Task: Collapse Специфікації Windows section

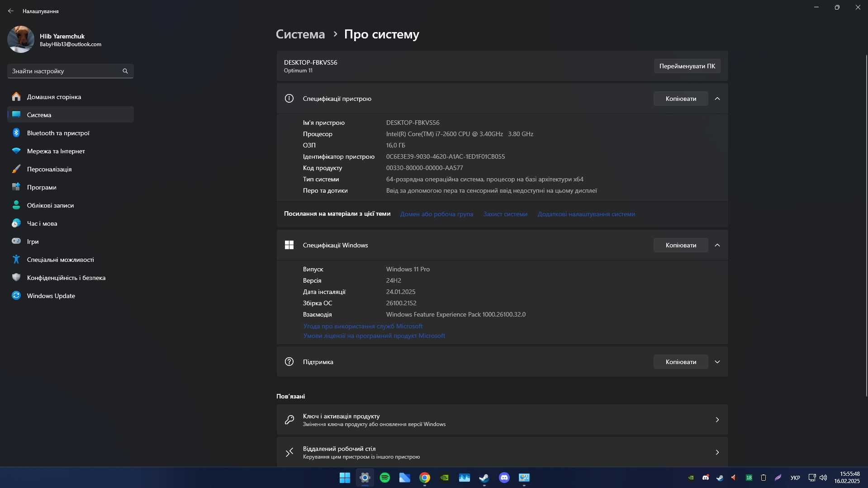Action: pyautogui.click(x=717, y=245)
